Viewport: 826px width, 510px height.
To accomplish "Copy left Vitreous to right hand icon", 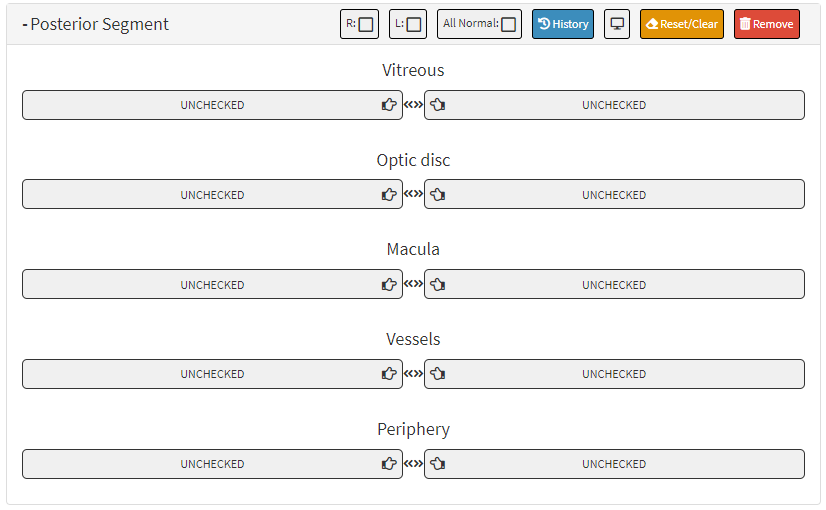I will 437,105.
